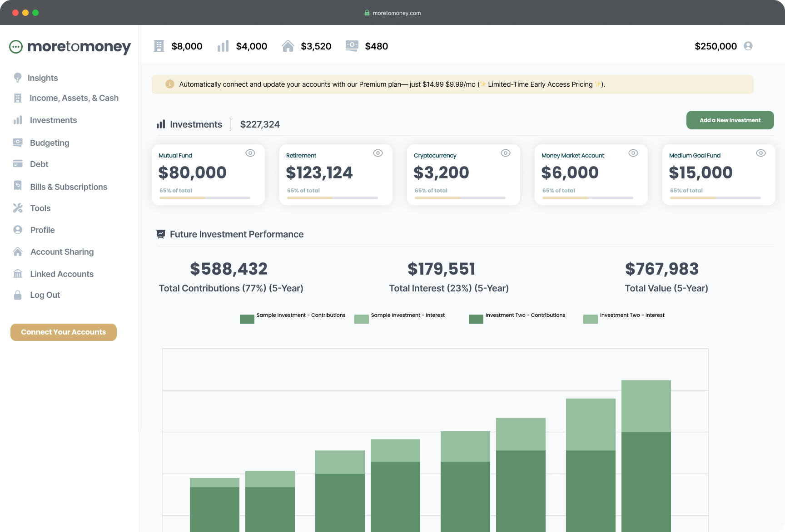Viewport: 785px width, 532px height.
Task: Click the Connect Your Accounts button
Action: pos(64,332)
